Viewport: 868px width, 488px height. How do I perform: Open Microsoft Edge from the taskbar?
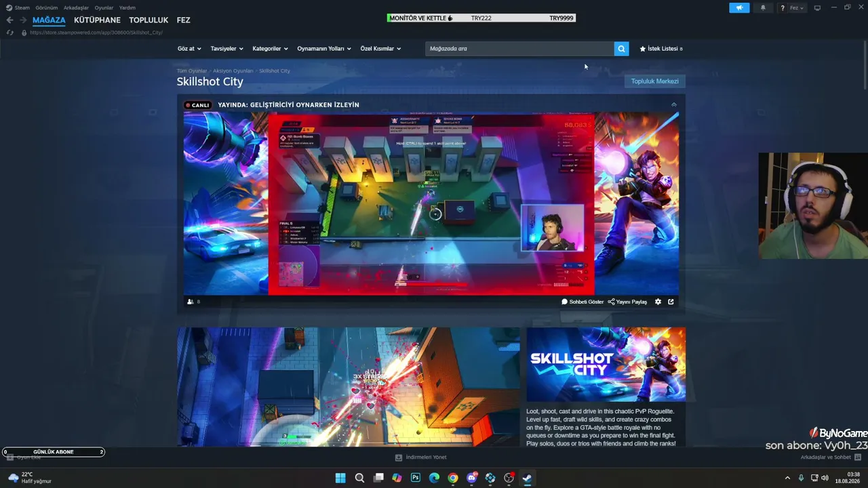click(x=434, y=478)
